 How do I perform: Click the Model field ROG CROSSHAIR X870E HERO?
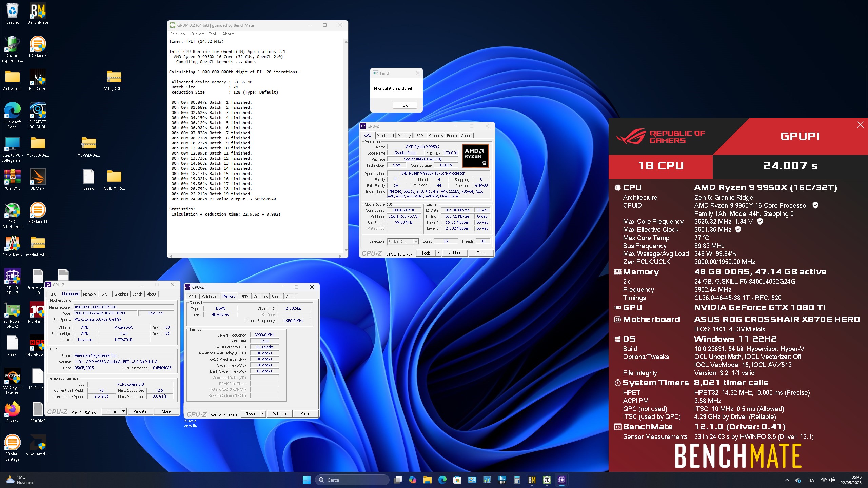coord(105,313)
